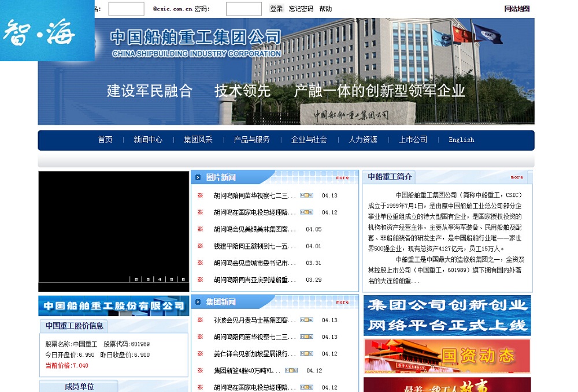This screenshot has height=392, width=578.
Task: Click the NEW badge beside 姜仁锋会见新加坡星展银行
Action: click(307, 353)
